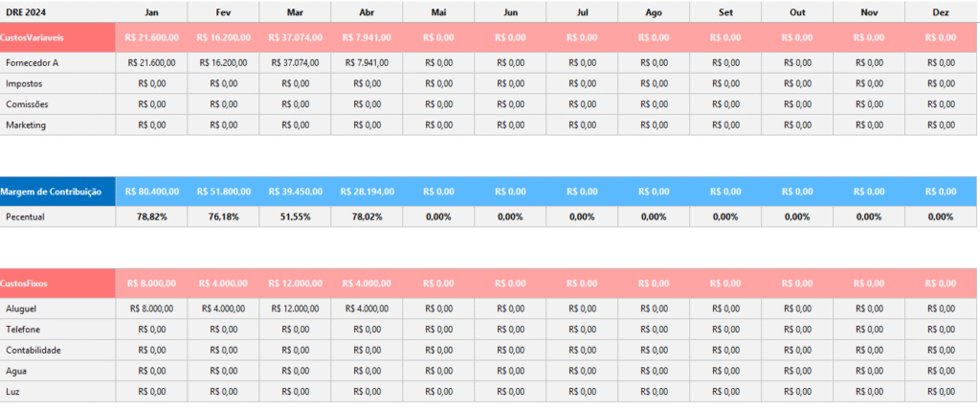Select the Impostos row label
Image resolution: width=980 pixels, height=411 pixels.
[x=24, y=83]
